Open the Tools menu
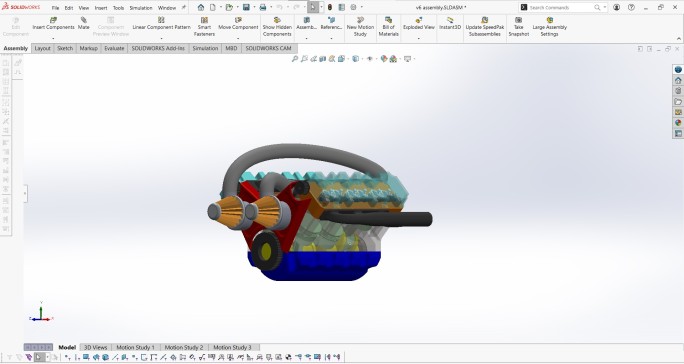Viewport: 684px width, 364px height. coord(118,8)
